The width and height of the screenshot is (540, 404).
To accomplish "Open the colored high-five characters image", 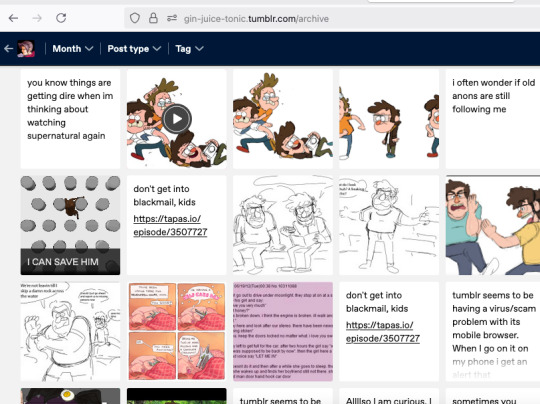I will coord(493,225).
